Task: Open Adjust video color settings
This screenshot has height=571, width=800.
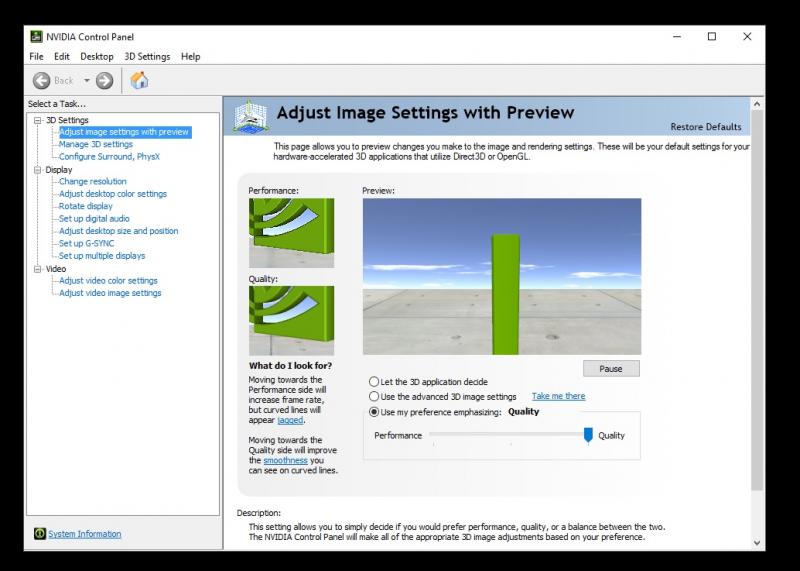Action: coord(108,281)
